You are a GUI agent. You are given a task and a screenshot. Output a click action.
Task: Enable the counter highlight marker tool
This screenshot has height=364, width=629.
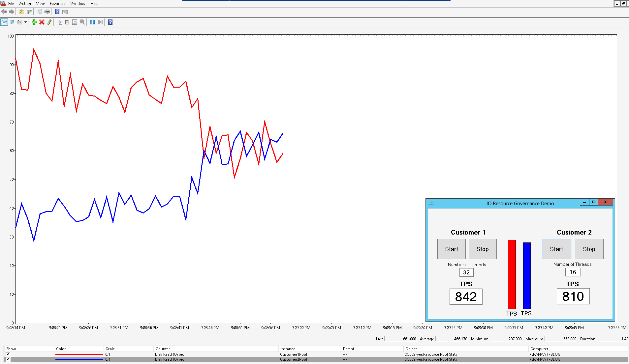[49, 22]
